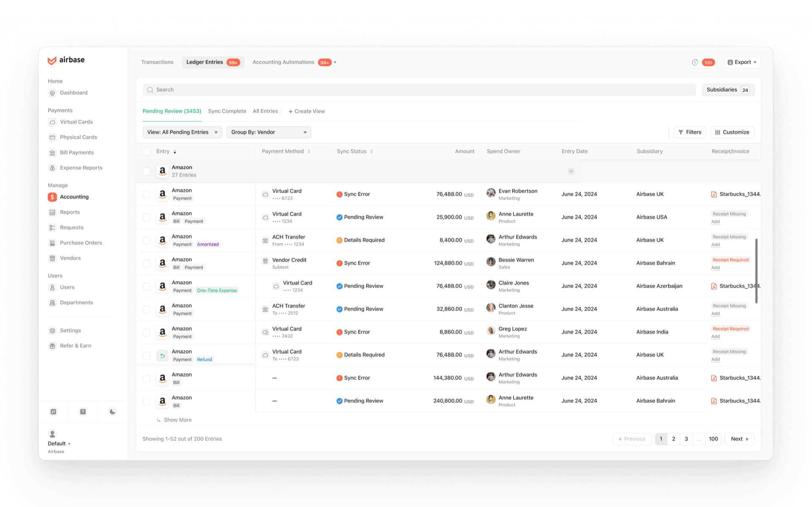Select the Evan Robertson 76,488.00 entry checkbox

tap(146, 194)
